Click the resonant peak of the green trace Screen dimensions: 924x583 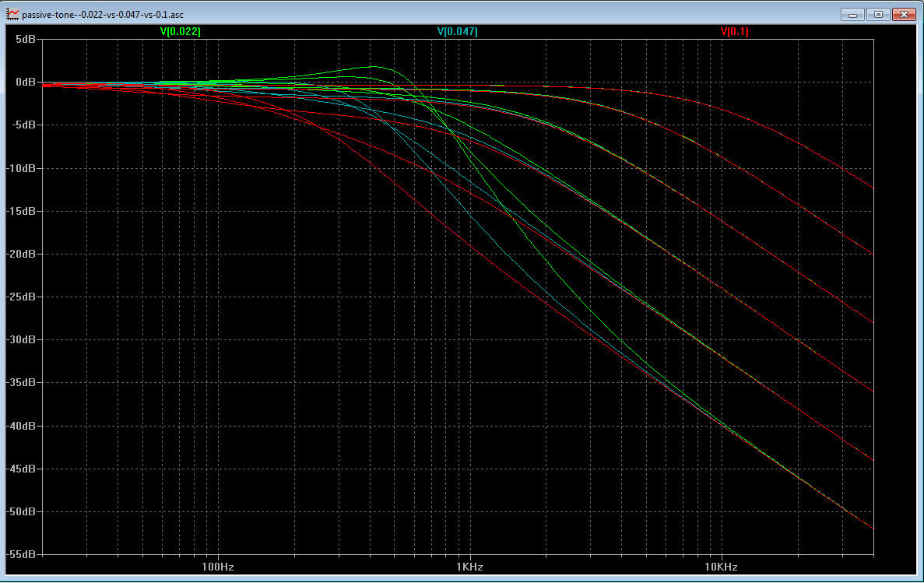point(375,67)
